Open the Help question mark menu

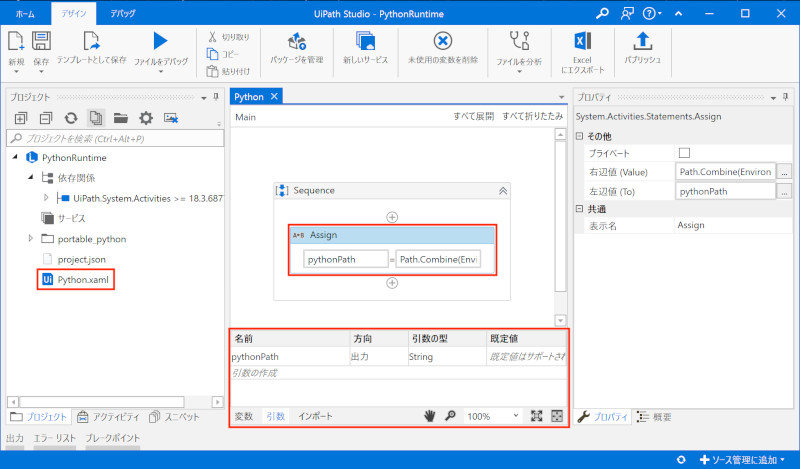[652, 13]
